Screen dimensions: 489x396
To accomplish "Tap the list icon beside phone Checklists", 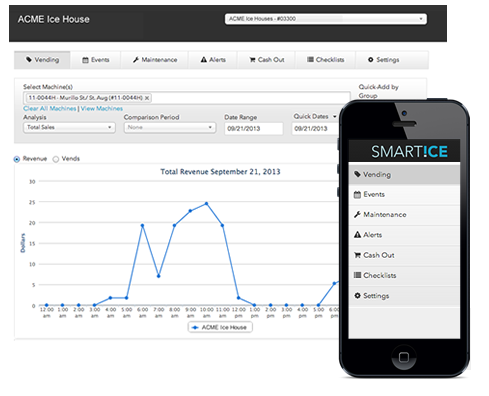I will [357, 275].
